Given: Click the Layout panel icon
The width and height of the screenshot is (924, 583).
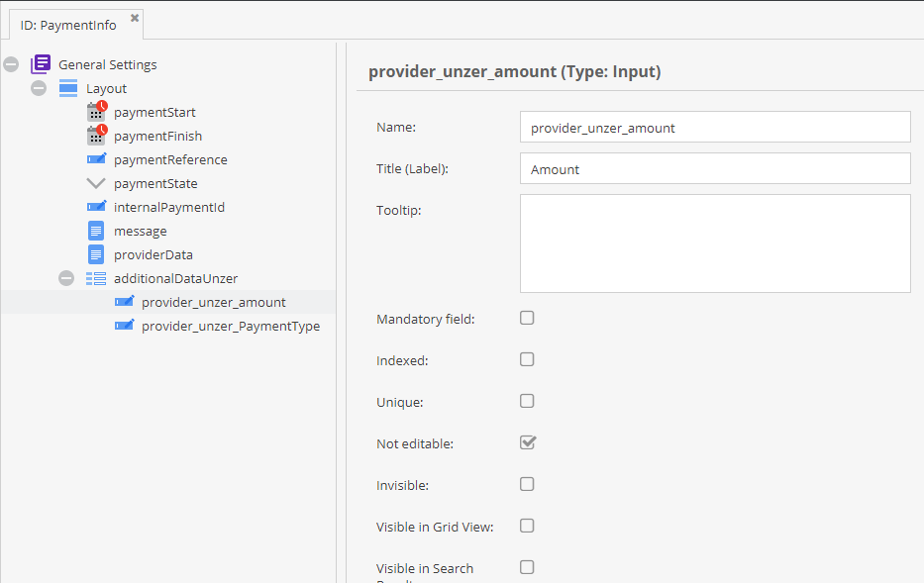Looking at the screenshot, I should (x=67, y=87).
